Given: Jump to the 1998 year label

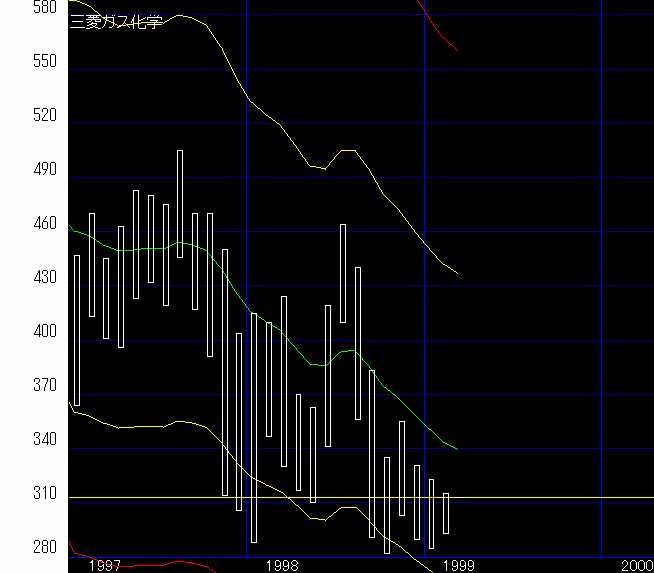Looking at the screenshot, I should point(282,565).
